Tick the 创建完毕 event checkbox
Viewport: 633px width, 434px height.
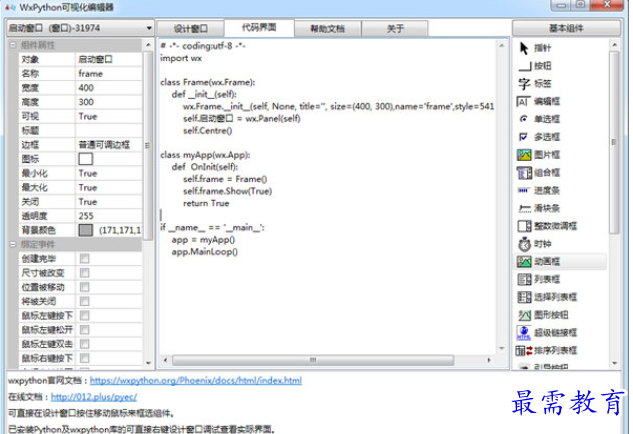click(84, 258)
